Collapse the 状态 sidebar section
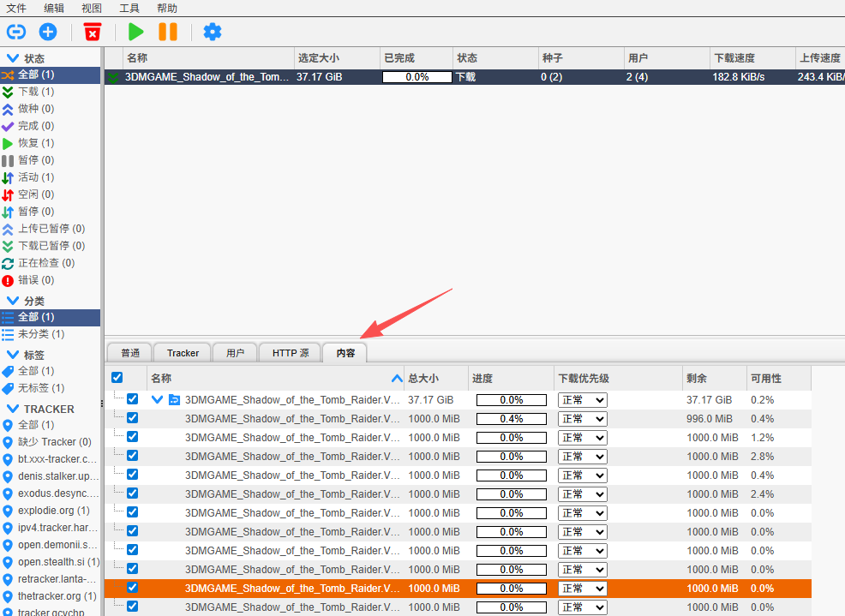 point(13,58)
